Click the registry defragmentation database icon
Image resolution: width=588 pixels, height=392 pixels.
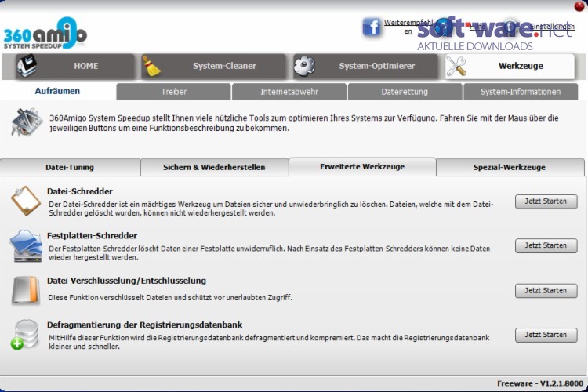point(25,334)
